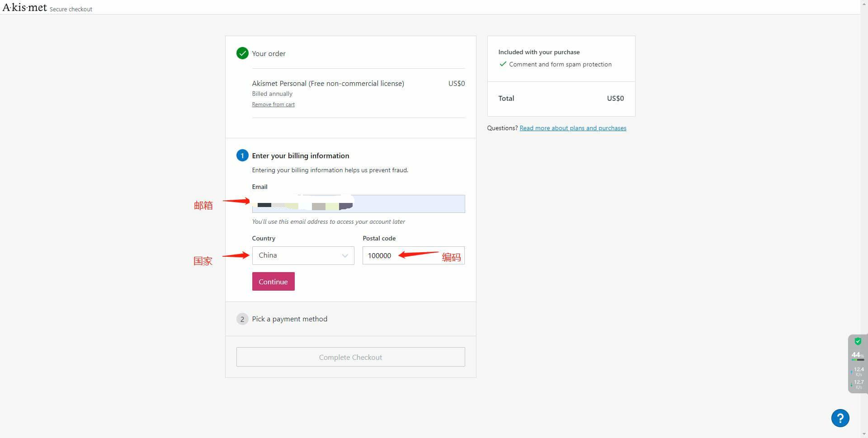Open the Country dropdown showing China
Viewport: 868px width, 438px height.
click(303, 255)
